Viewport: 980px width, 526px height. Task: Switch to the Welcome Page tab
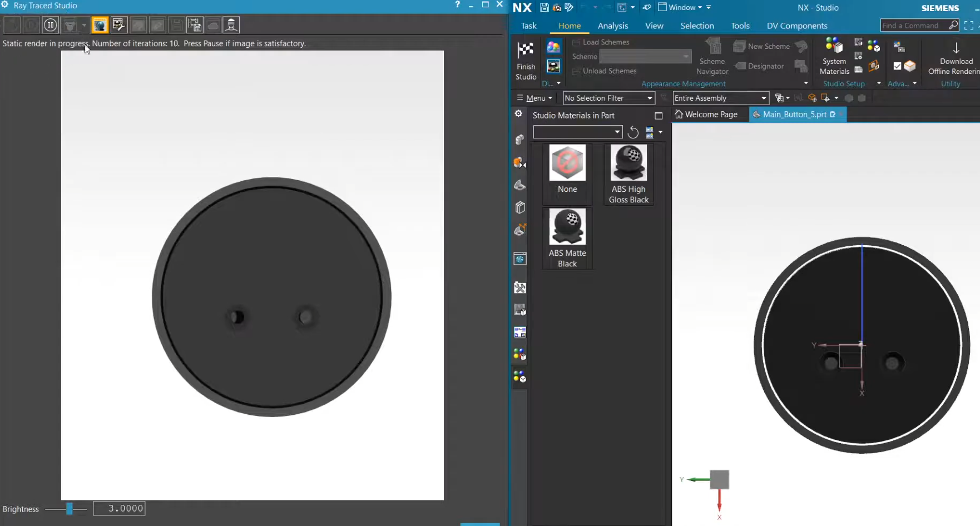point(706,115)
